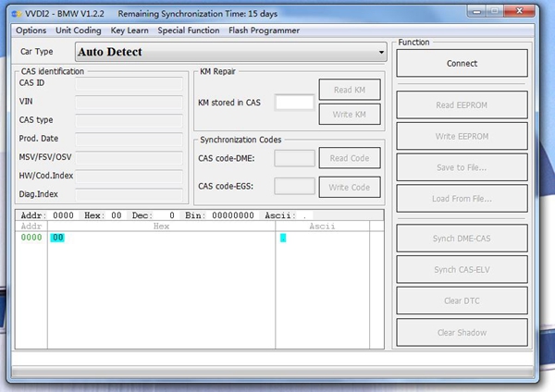This screenshot has height=392, width=555.
Task: Click the Load From File button
Action: click(462, 199)
